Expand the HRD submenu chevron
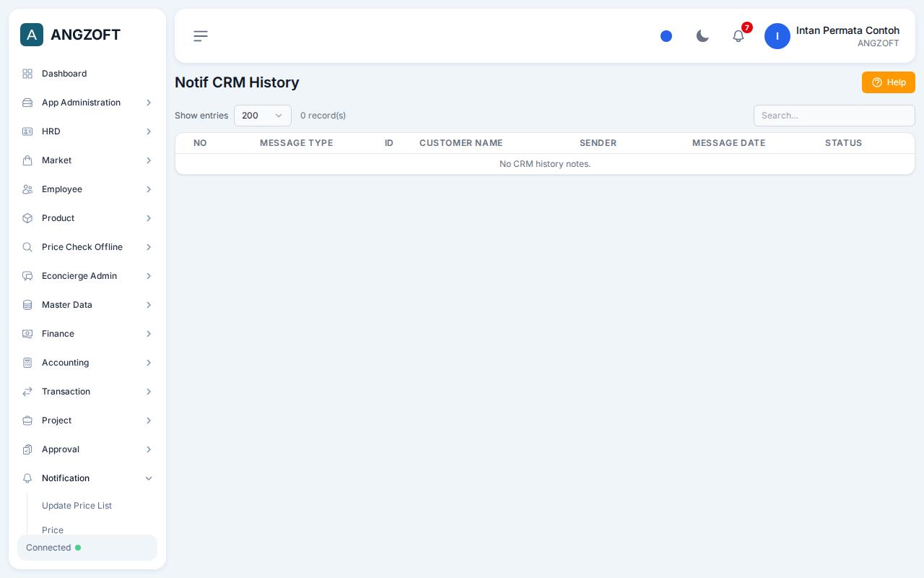Viewport: 924px width, 578px height. (x=149, y=131)
